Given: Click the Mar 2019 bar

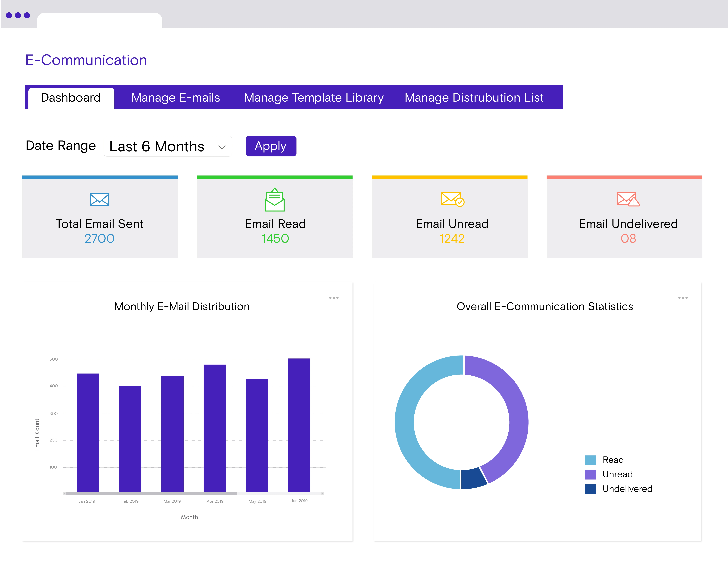Looking at the screenshot, I should [172, 434].
